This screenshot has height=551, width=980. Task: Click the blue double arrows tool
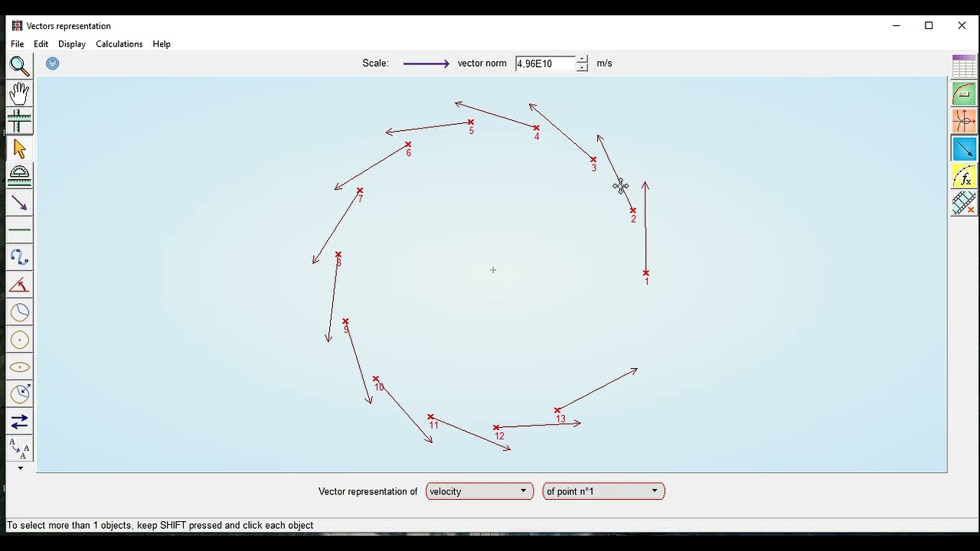19,422
